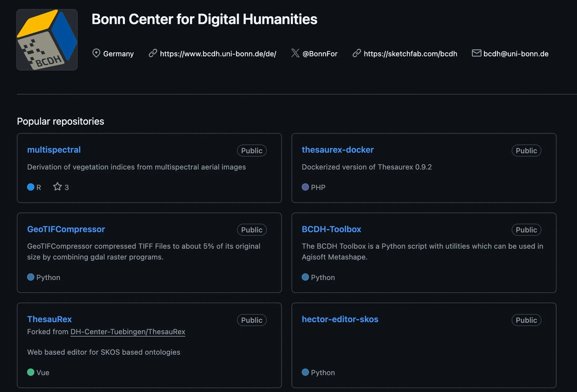Click the BCDH Toolbox Agisoft Metashape description
This screenshot has width=577, height=392.
(422, 252)
